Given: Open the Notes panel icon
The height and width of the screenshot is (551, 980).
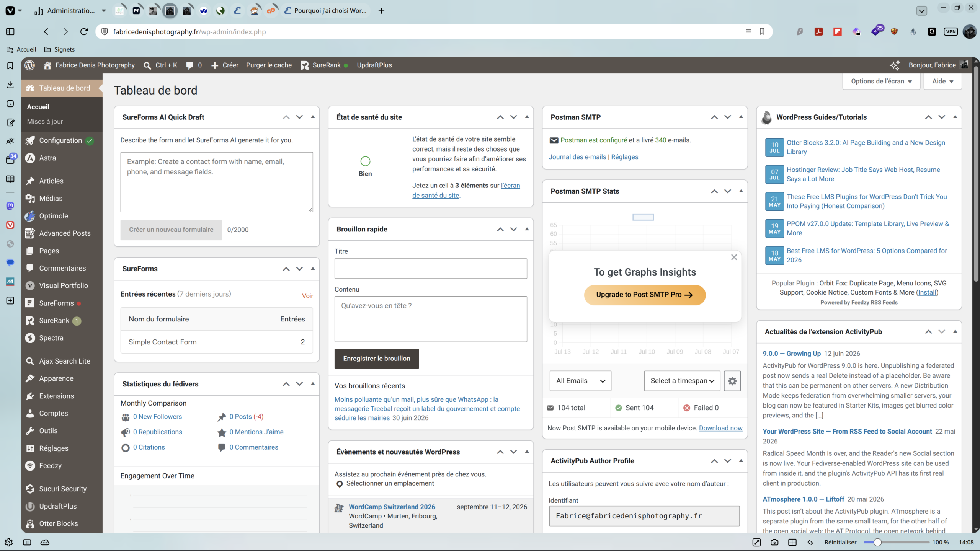Looking at the screenshot, I should point(10,122).
